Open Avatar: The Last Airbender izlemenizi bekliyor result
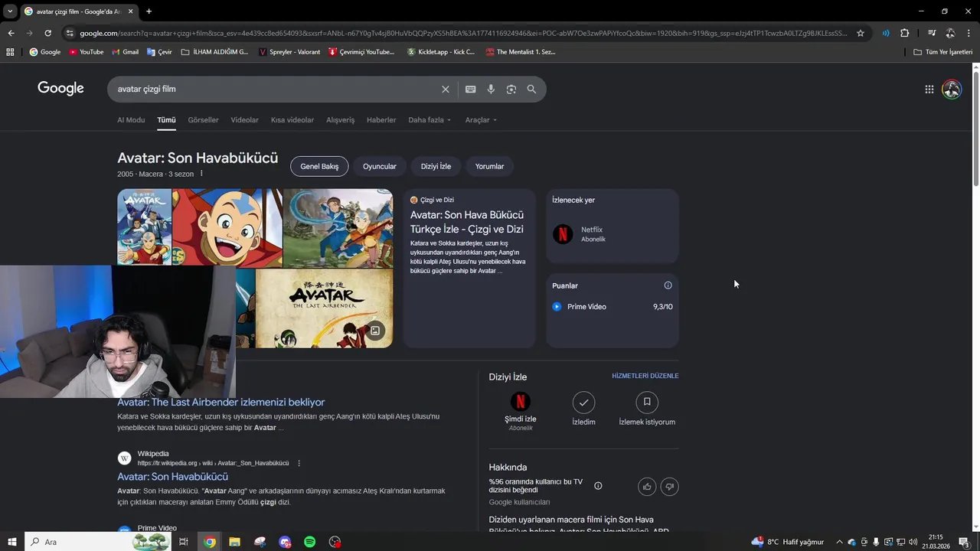 tap(220, 403)
